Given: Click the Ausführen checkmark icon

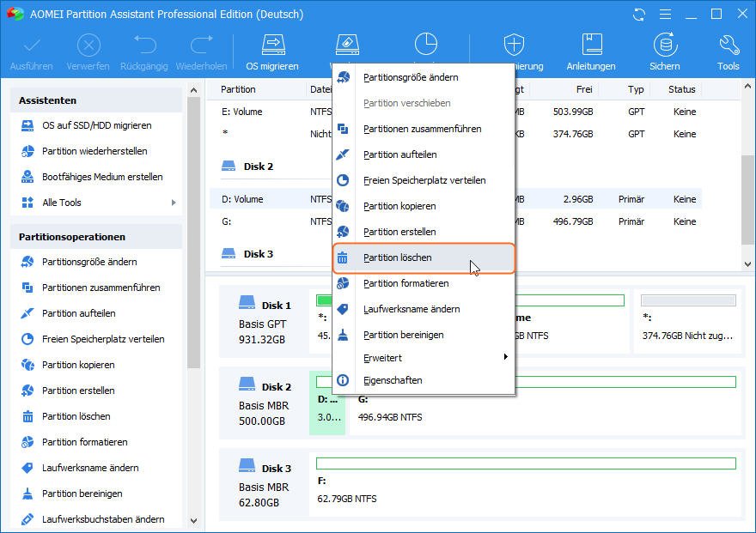Looking at the screenshot, I should [32, 46].
